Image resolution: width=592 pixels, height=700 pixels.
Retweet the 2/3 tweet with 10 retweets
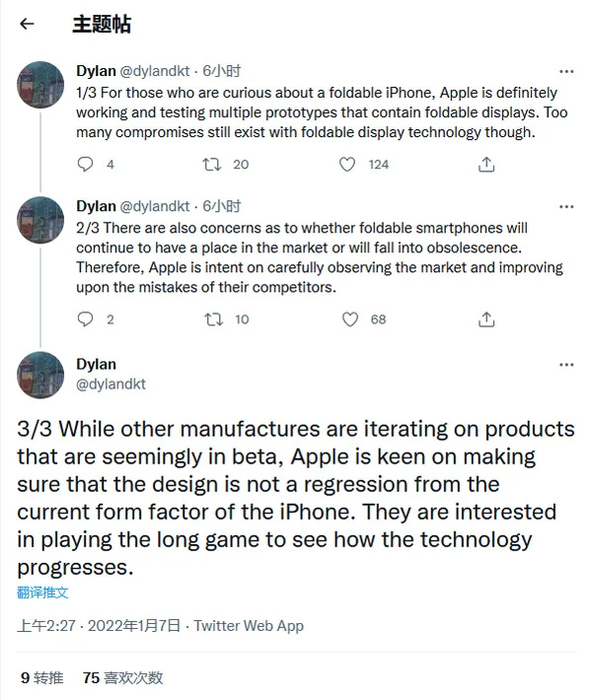(x=212, y=319)
